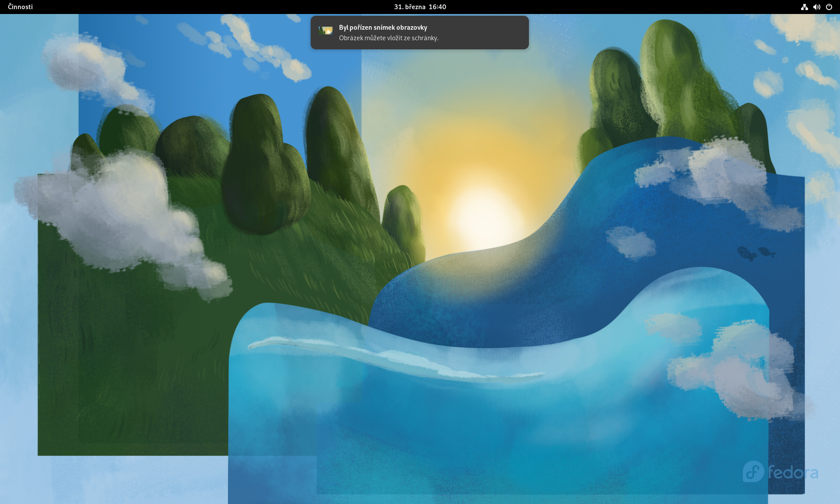The image size is (840, 504).
Task: Click 'Obrázek můžete vložit ze schránky' text
Action: tap(388, 38)
